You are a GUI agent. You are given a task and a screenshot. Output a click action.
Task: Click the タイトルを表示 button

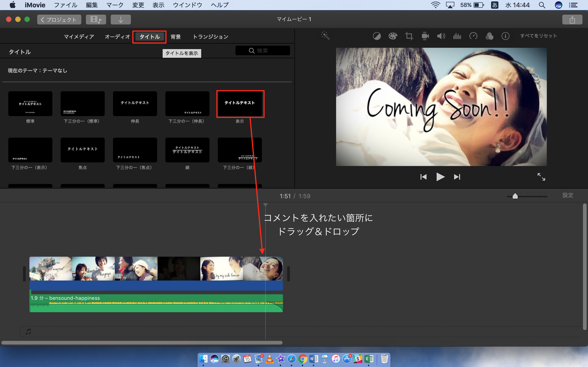pyautogui.click(x=181, y=53)
